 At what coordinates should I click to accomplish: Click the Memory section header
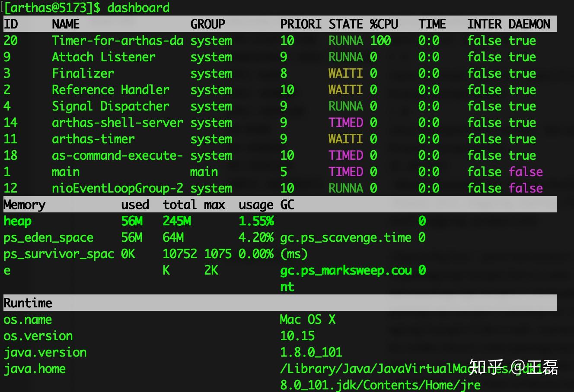[25, 205]
